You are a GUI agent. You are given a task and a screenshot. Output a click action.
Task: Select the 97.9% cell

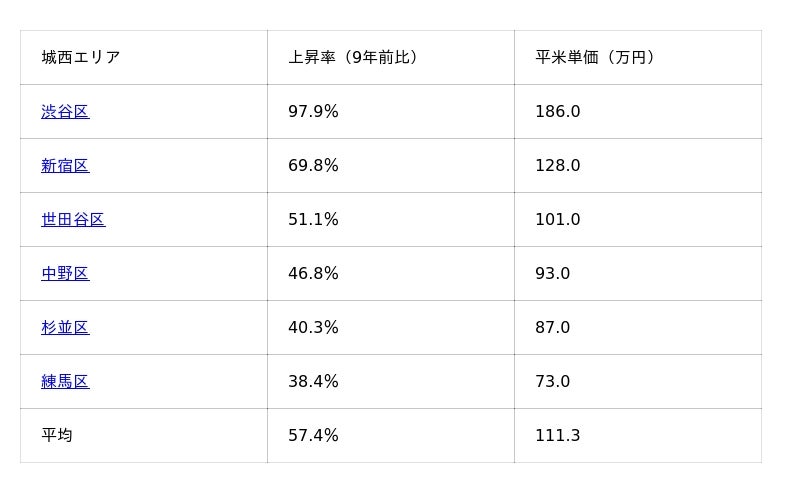(313, 112)
